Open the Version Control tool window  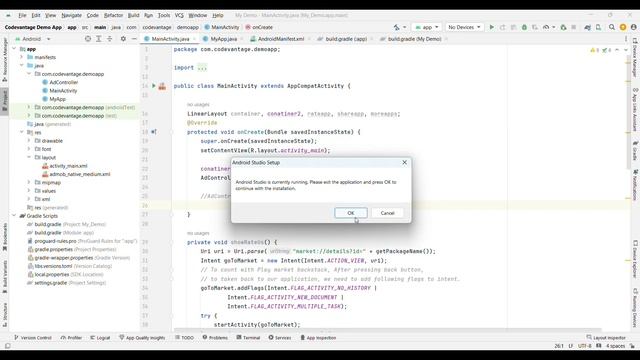(33, 338)
